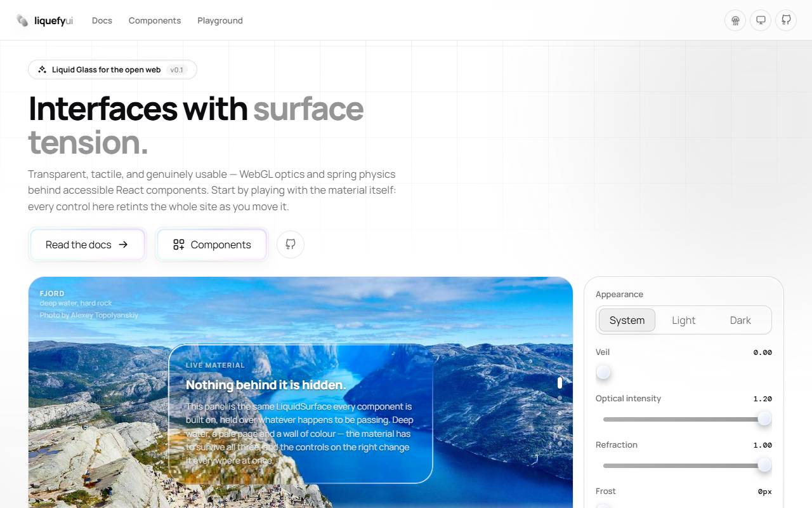
Task: Click the Refraction slider track
Action: pos(684,465)
